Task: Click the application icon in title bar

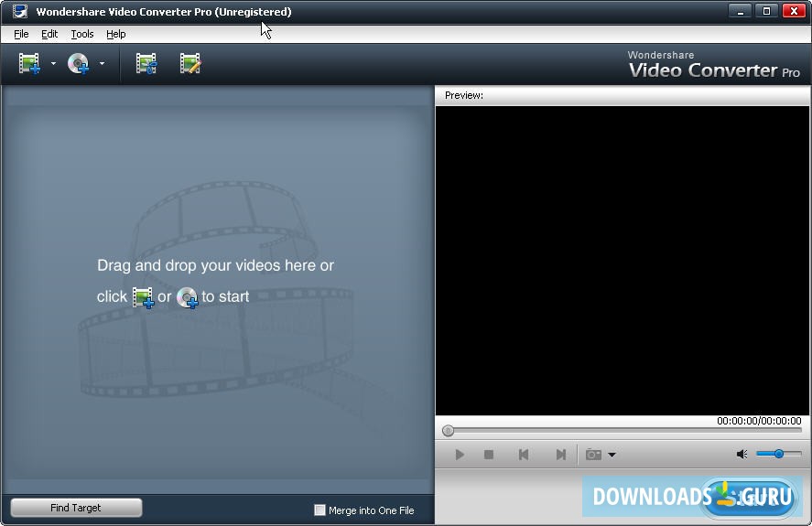Action: [x=19, y=11]
